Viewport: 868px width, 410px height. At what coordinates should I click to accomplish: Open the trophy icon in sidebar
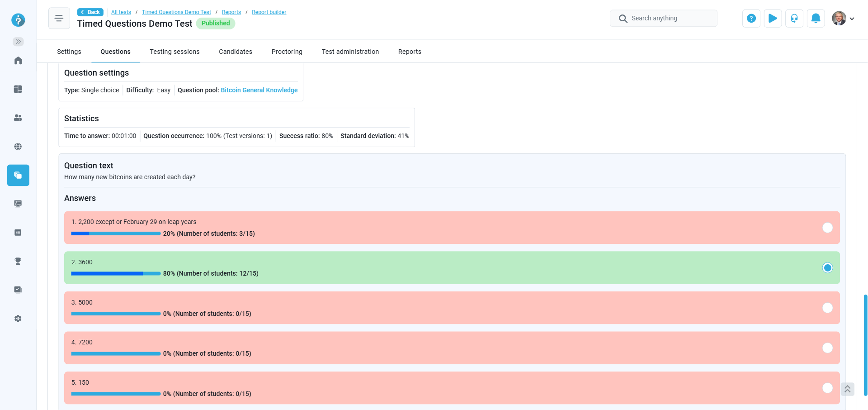[x=18, y=261]
